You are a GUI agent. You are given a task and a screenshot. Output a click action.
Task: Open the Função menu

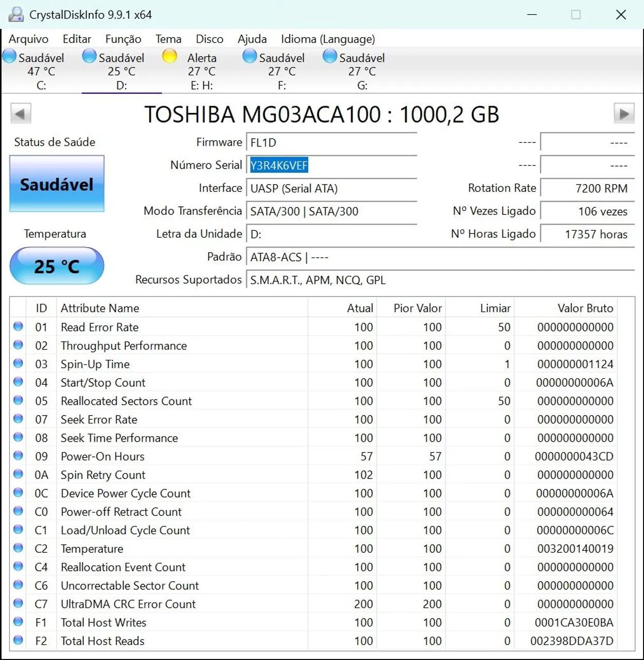(x=123, y=39)
